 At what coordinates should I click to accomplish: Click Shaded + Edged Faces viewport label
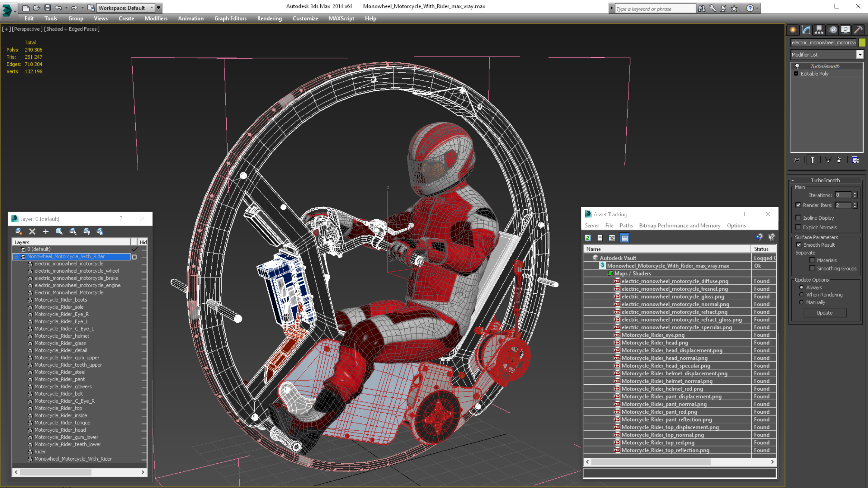click(x=72, y=29)
